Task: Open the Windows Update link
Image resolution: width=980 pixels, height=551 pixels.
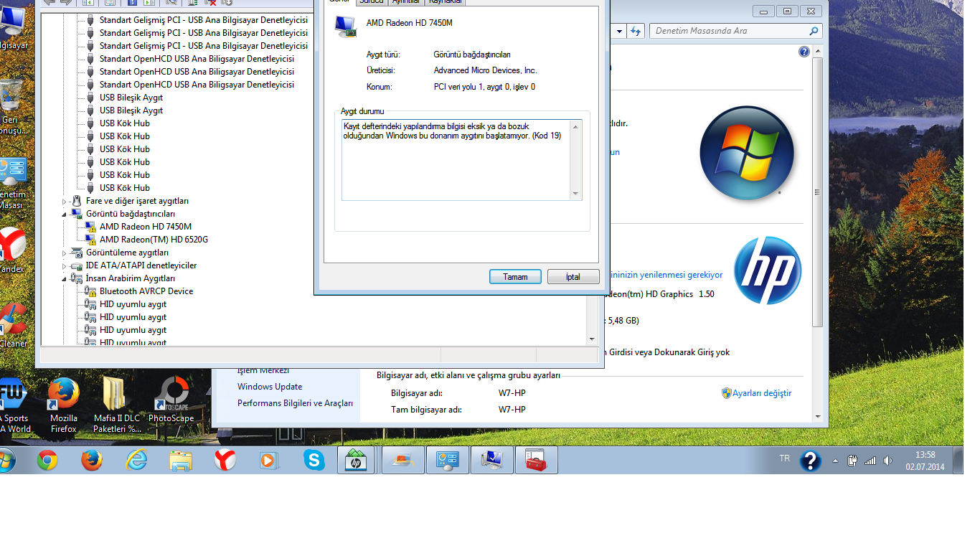Action: point(270,387)
